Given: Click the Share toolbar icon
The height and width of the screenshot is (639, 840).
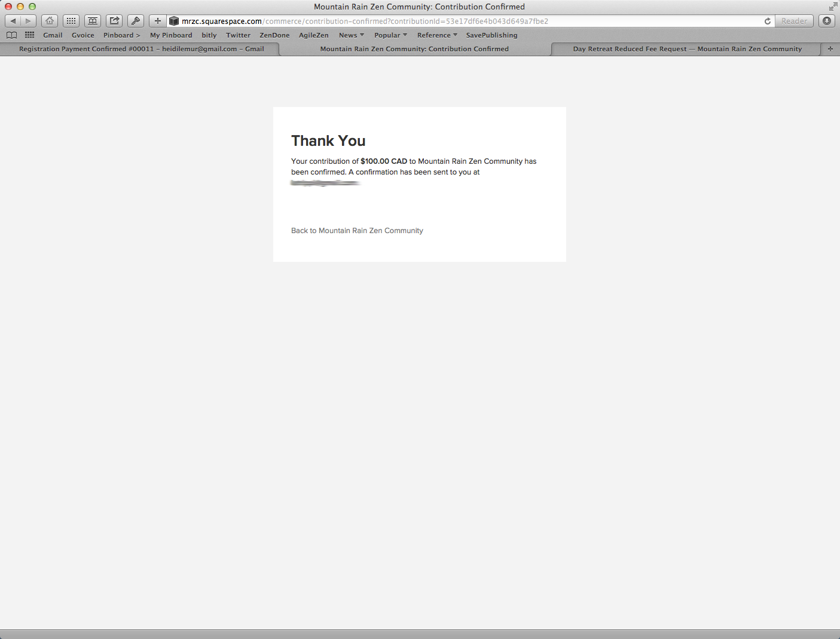Looking at the screenshot, I should click(114, 21).
